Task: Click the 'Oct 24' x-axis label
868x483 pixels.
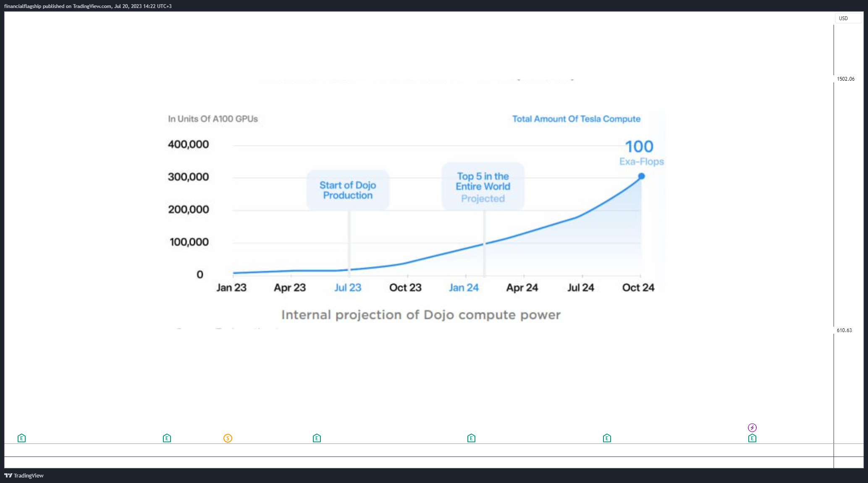Action: pos(638,288)
